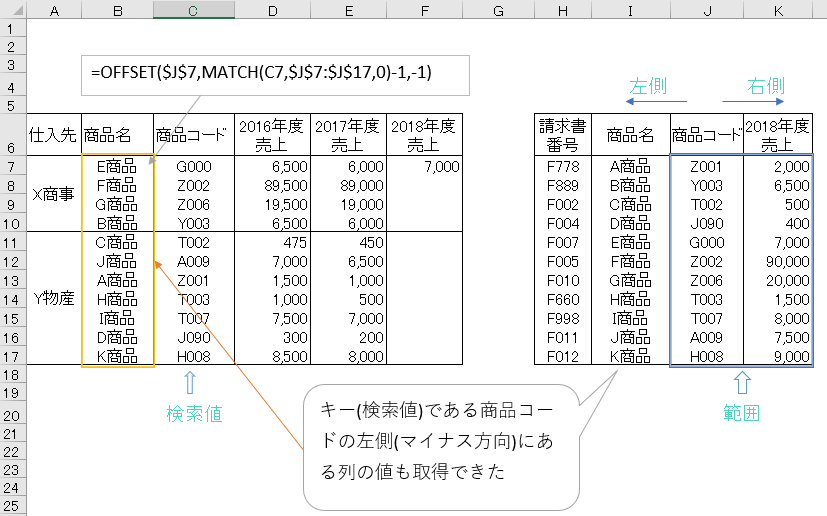
Task: Click 2016年度売上 header cell
Action: coord(272,135)
